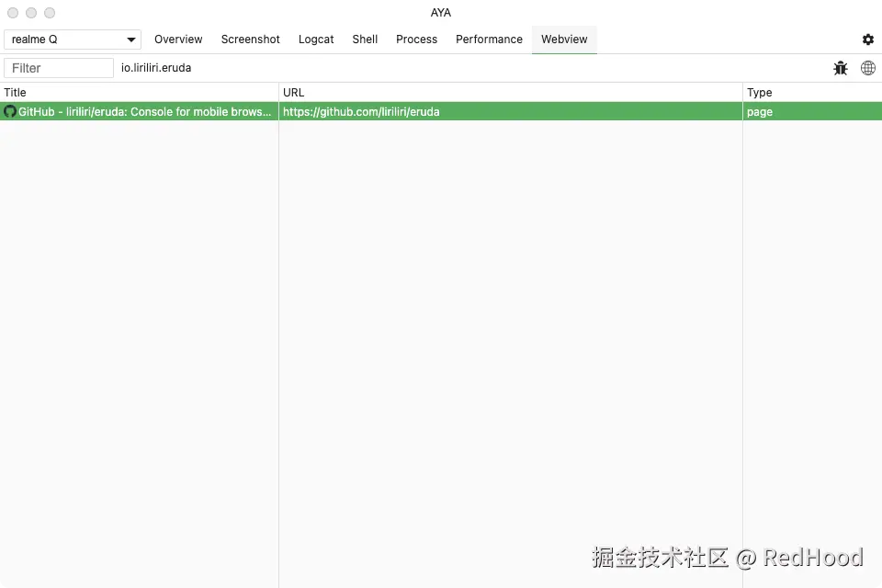
Task: Open the Shell tab
Action: pos(365,40)
